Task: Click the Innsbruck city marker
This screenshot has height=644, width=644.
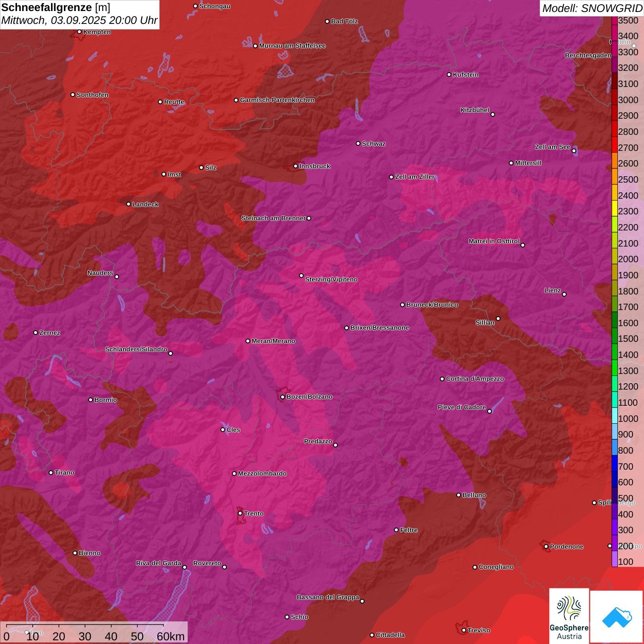Action: tap(296, 166)
